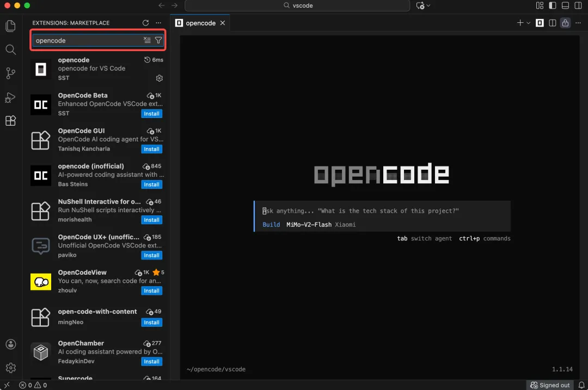Image resolution: width=588 pixels, height=390 pixels.
Task: Select the opencode editor tab
Action: click(200, 23)
